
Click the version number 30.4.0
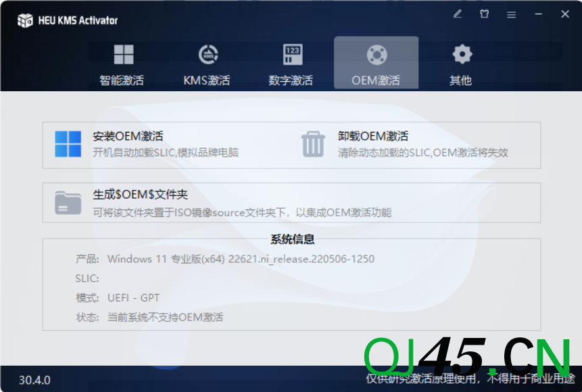34,380
